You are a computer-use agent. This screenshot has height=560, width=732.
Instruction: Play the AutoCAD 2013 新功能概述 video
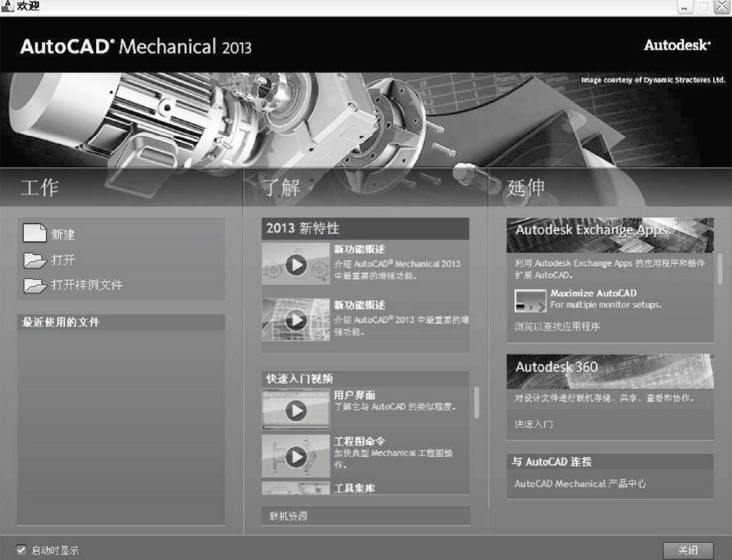[x=296, y=320]
